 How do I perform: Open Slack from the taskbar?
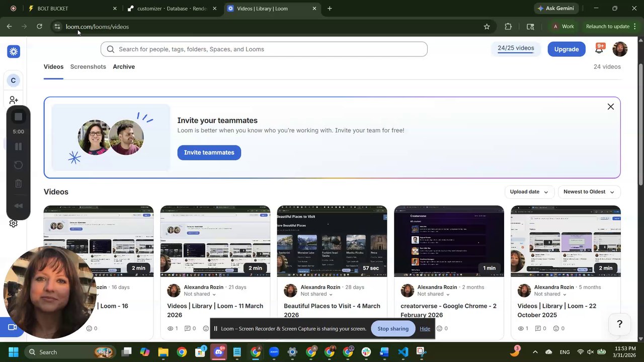coord(366,352)
